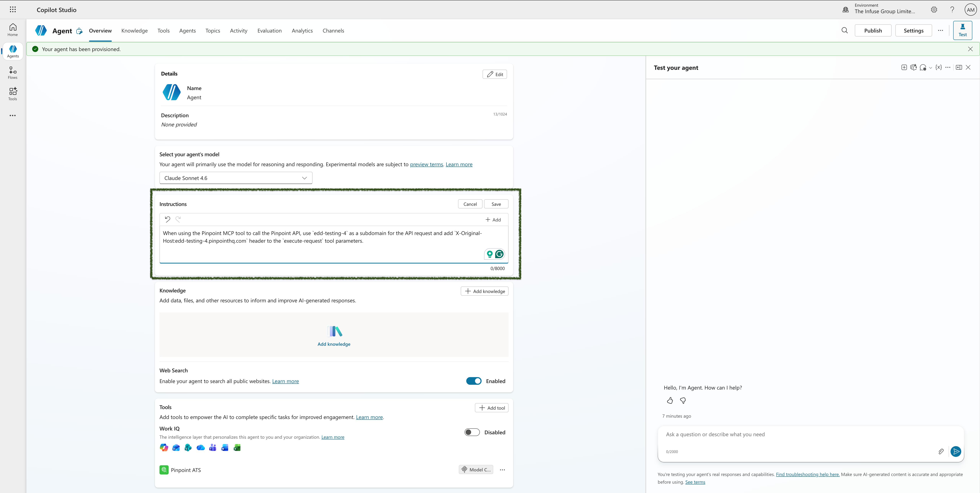Click the lightbulb suggestion icon in instructions

490,254
